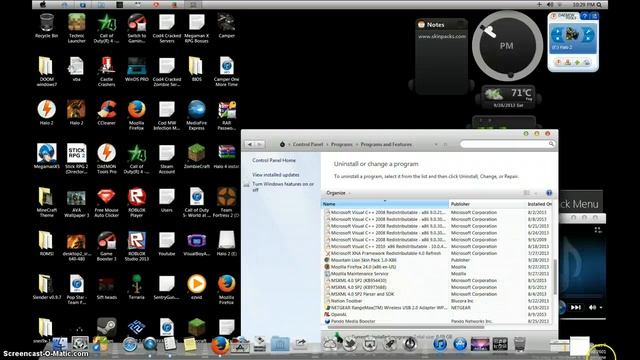This screenshot has height=360, width=640.
Task: Click the power button dock icon
Action: click(x=410, y=344)
